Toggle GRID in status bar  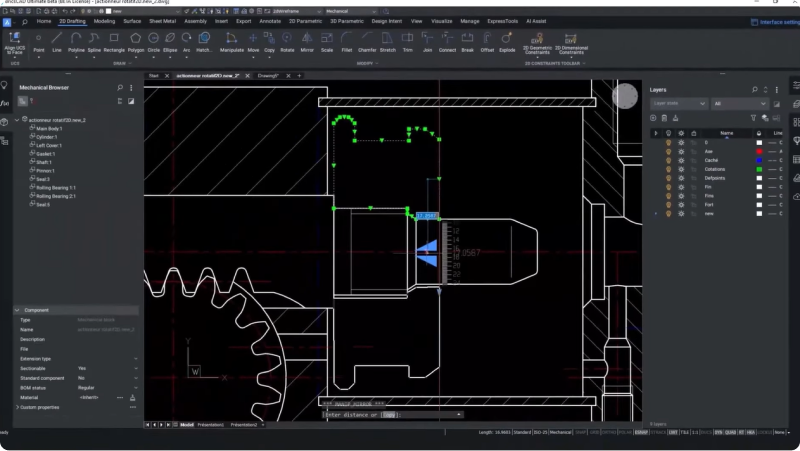[594, 432]
